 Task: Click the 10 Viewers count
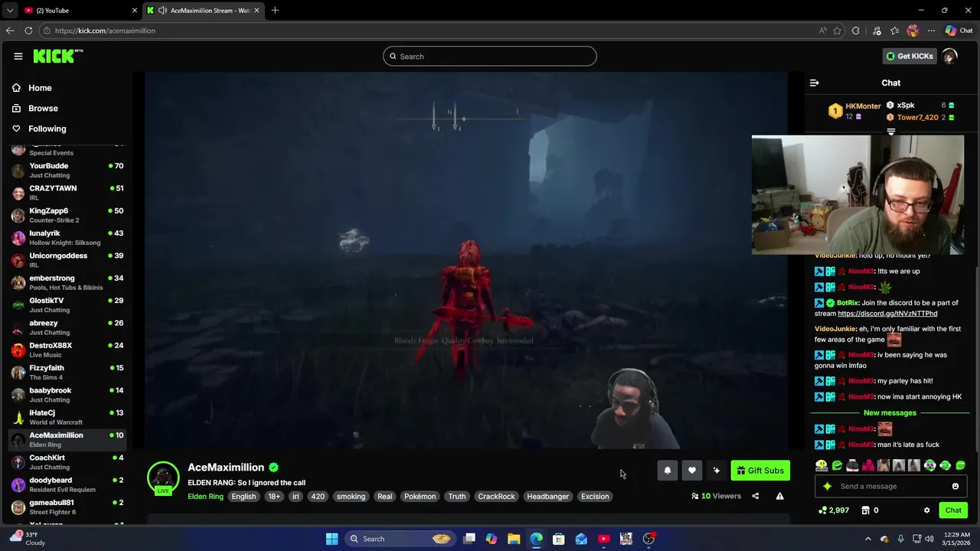tap(716, 496)
